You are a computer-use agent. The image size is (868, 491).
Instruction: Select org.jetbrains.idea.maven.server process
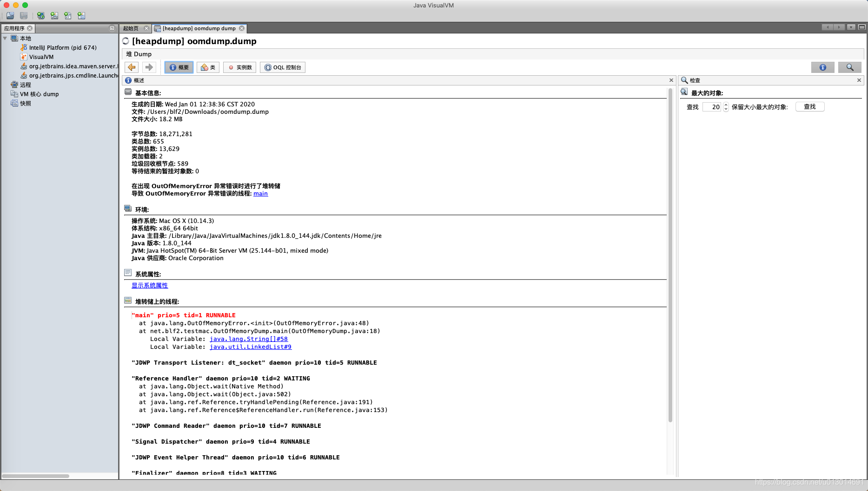coord(73,66)
